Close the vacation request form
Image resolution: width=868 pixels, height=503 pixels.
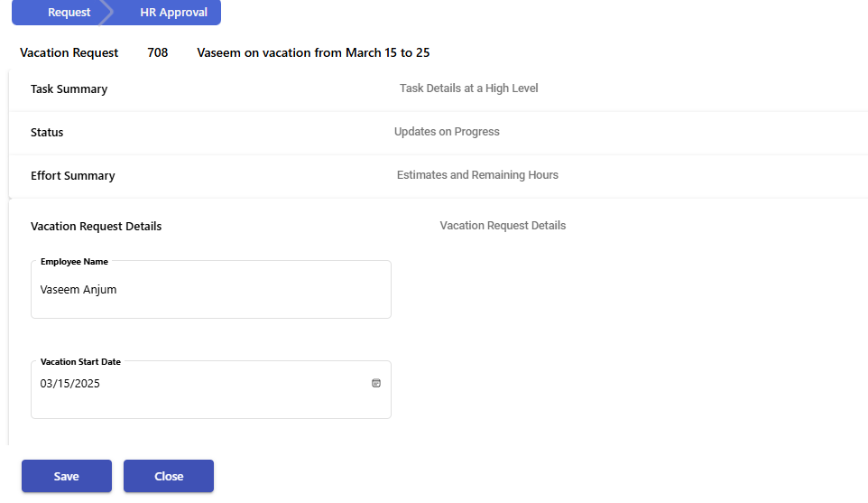coord(169,476)
